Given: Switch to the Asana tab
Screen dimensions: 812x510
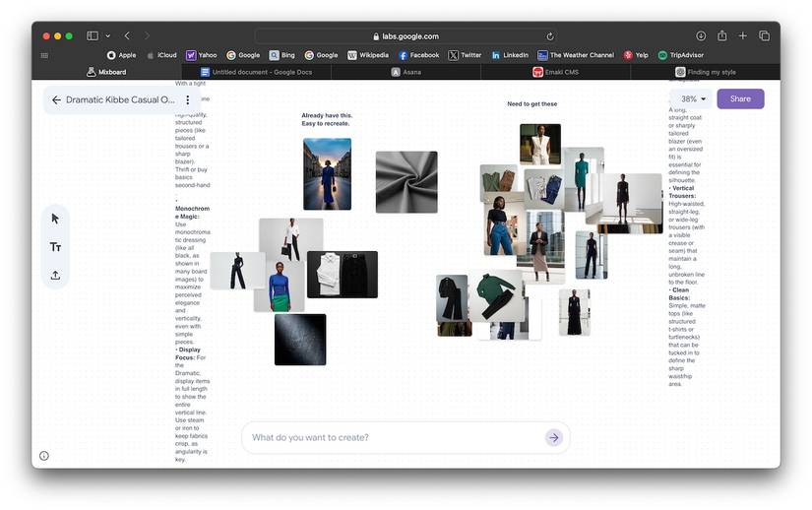Looking at the screenshot, I should [x=406, y=72].
